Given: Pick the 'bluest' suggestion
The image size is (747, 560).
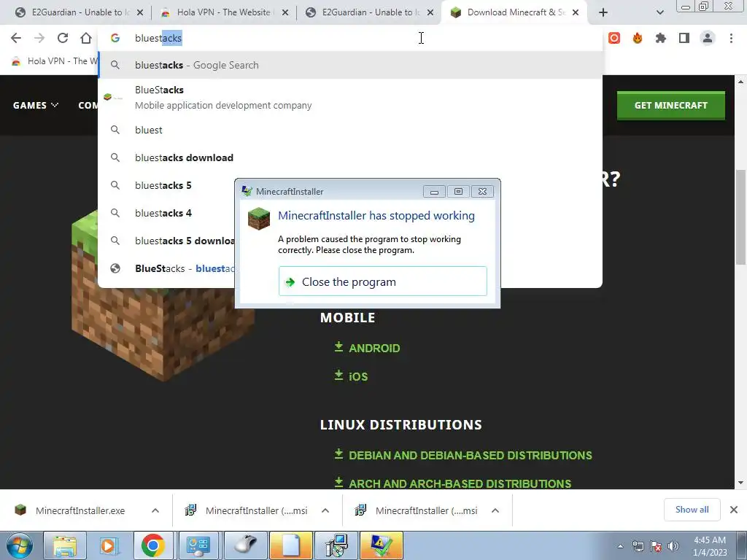Looking at the screenshot, I should click(350, 130).
